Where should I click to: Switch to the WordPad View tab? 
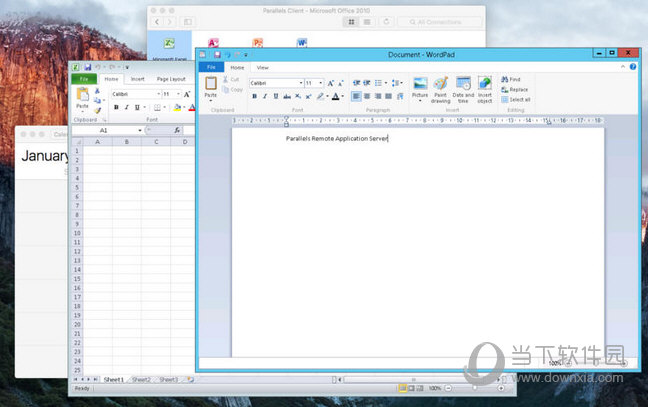click(262, 67)
